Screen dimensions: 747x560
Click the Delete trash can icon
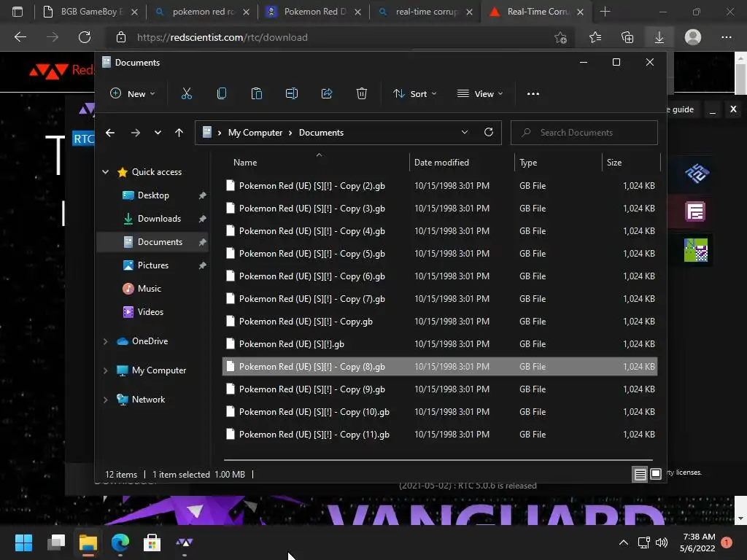(x=362, y=94)
